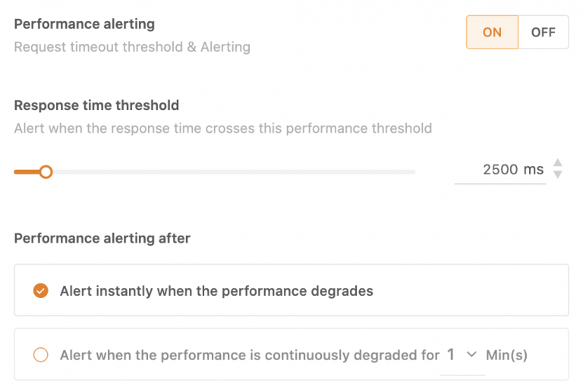Click the 'Alert instantly when the performance degrades' text

216,291
